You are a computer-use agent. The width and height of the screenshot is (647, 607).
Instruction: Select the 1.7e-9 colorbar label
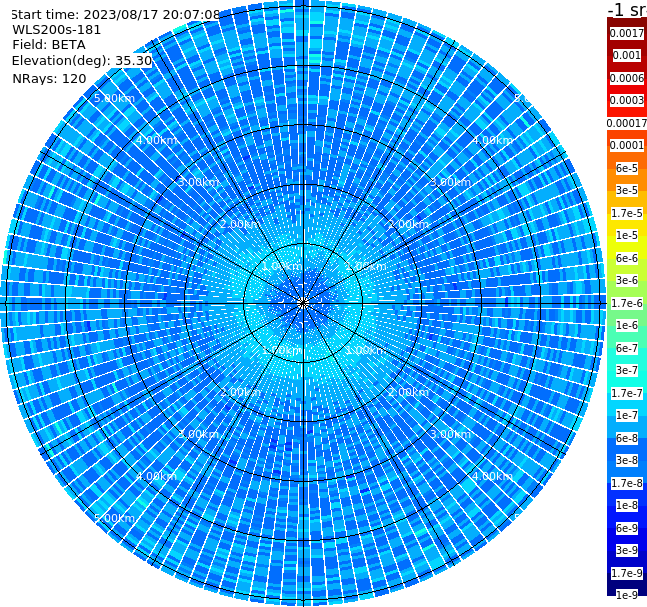(627, 573)
